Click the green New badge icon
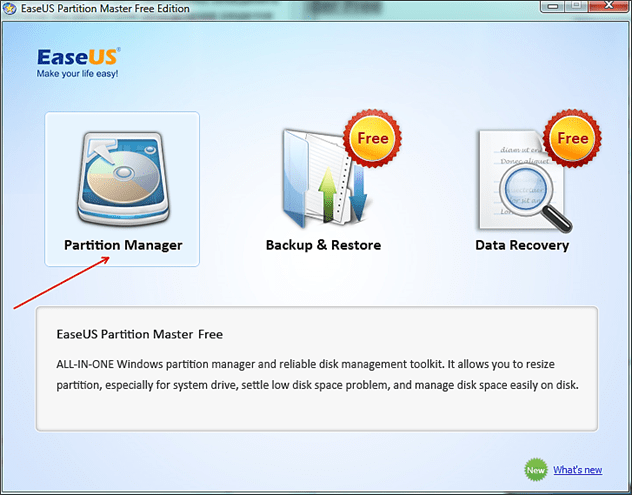This screenshot has height=495, width=632. coord(536,470)
